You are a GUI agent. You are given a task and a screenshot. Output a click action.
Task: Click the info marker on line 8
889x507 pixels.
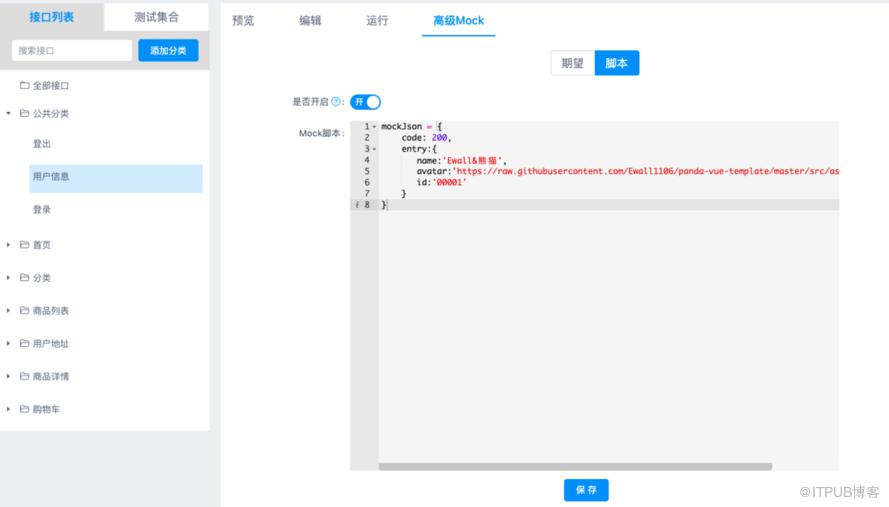(357, 205)
